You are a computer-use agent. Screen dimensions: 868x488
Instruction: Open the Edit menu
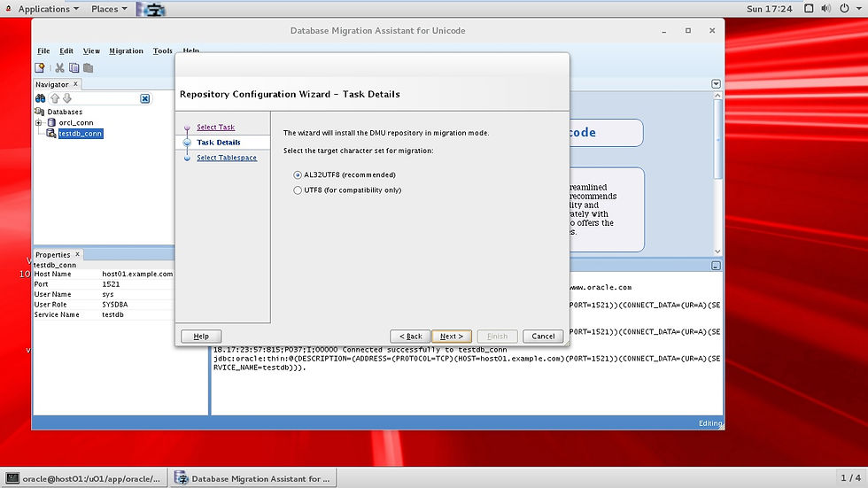point(66,50)
